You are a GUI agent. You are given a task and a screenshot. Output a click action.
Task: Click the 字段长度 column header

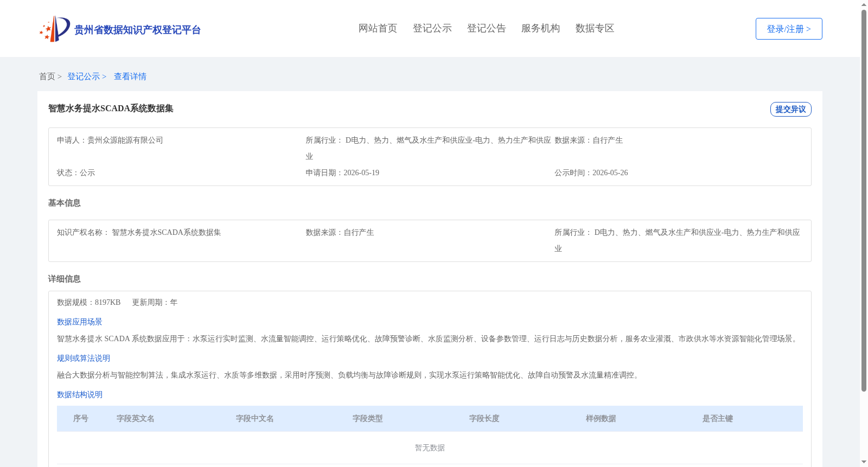click(484, 418)
